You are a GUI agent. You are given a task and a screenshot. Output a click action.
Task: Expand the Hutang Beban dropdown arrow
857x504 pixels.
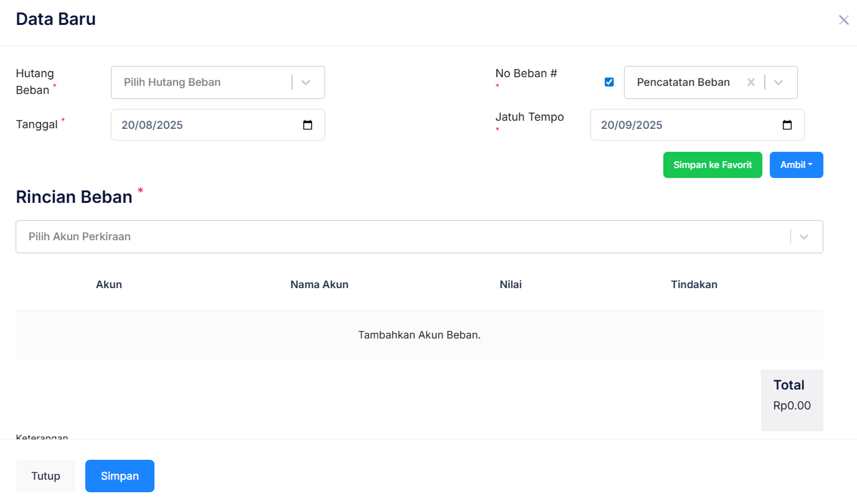click(x=306, y=82)
